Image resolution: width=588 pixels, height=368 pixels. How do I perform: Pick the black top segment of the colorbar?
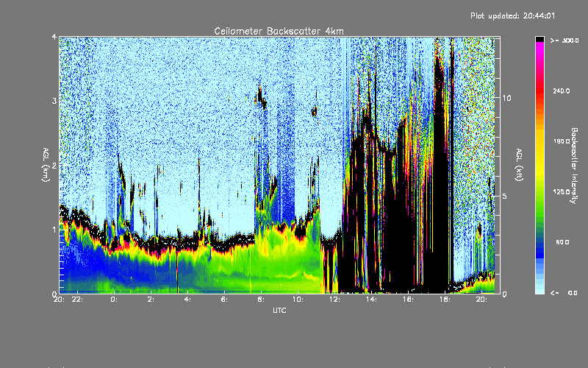coord(539,39)
